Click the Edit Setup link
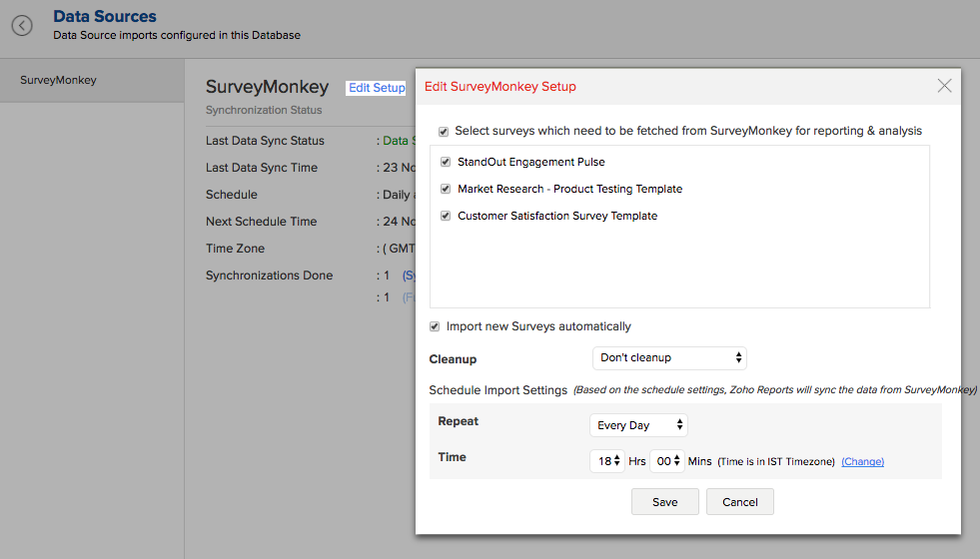Viewport: 980px width, 559px height. (377, 88)
